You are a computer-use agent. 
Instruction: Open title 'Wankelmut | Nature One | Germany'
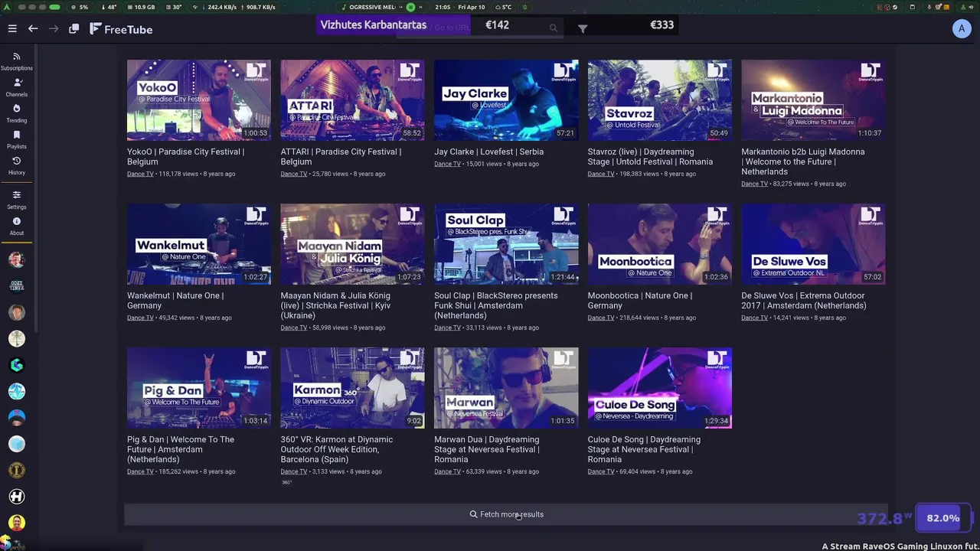coord(175,301)
